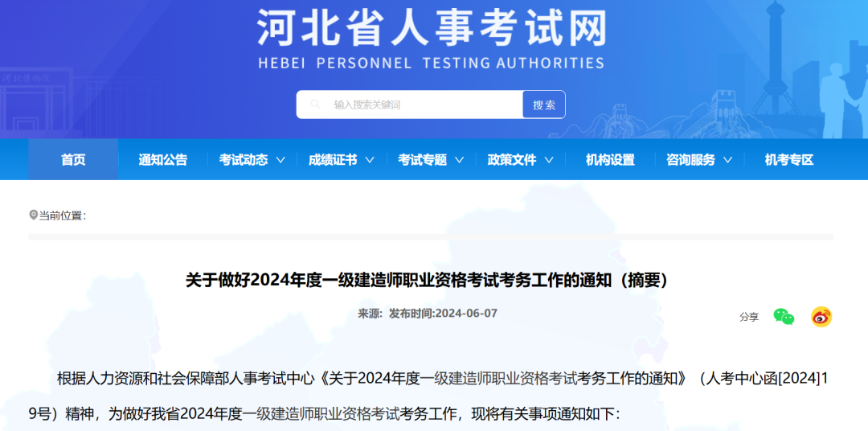
Task: Click the article title about 一级建造师
Action: pyautogui.click(x=427, y=281)
